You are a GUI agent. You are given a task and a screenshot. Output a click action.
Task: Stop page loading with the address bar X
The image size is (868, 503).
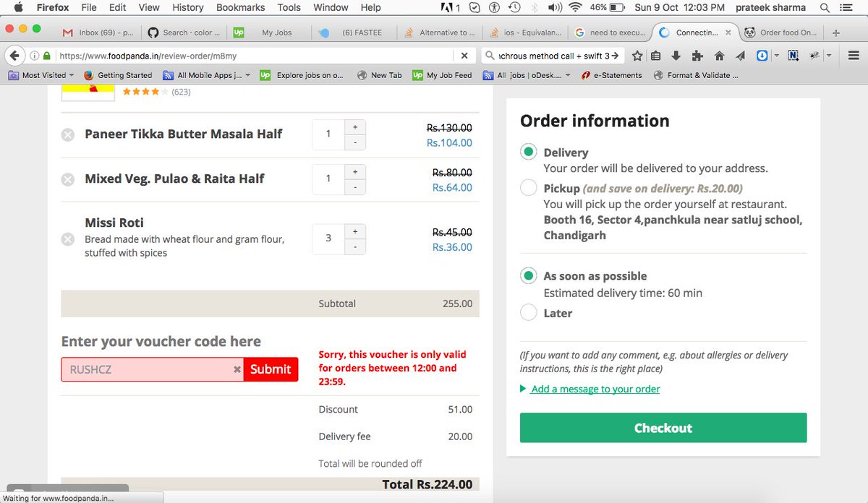click(x=464, y=56)
